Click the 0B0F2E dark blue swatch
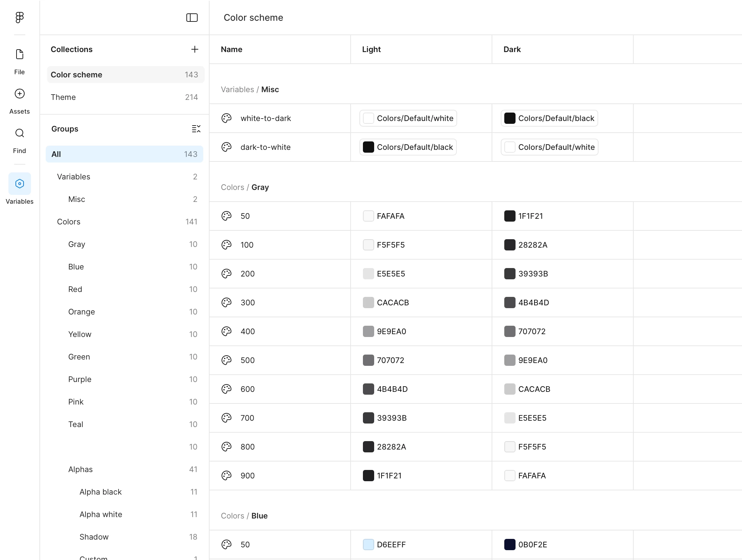 510,545
